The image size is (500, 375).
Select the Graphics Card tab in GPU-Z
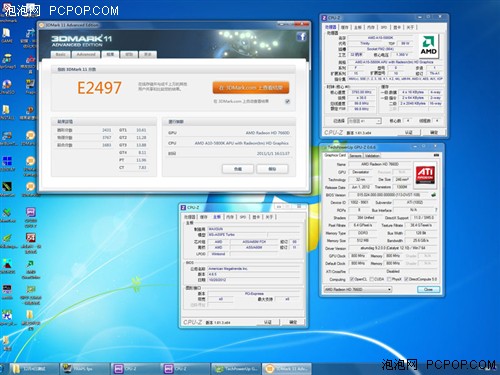click(335, 155)
